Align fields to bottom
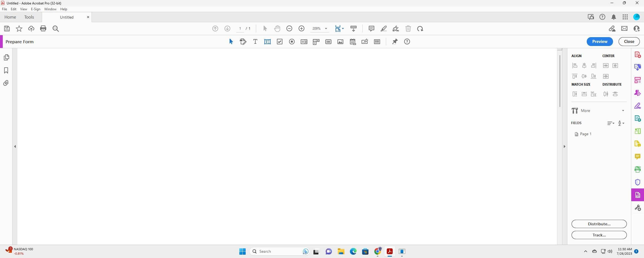Screen dimensions: 644x258 (594, 76)
